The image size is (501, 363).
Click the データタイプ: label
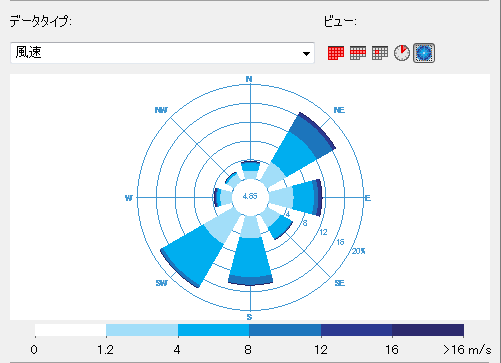pos(40,21)
